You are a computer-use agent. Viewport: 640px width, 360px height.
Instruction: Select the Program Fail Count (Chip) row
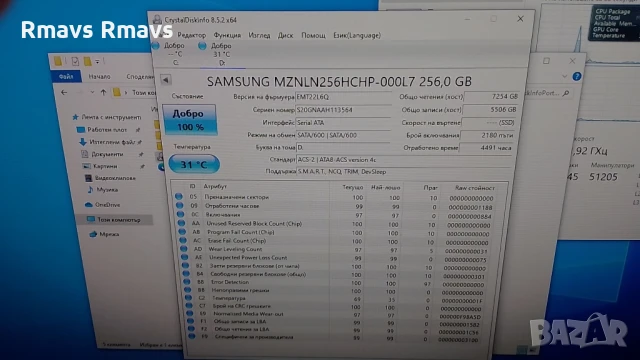pos(336,232)
